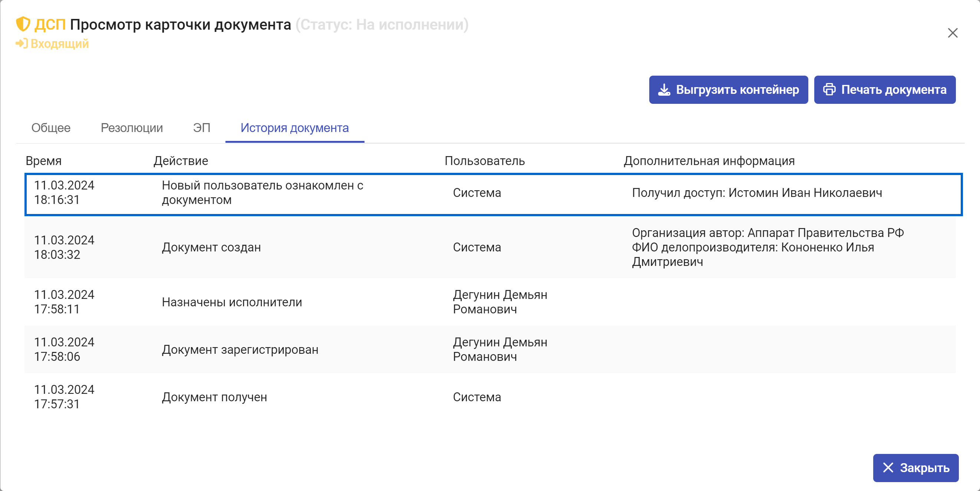Click the incoming arrow icon beside Входящий
This screenshot has width=980, height=491.
click(21, 43)
